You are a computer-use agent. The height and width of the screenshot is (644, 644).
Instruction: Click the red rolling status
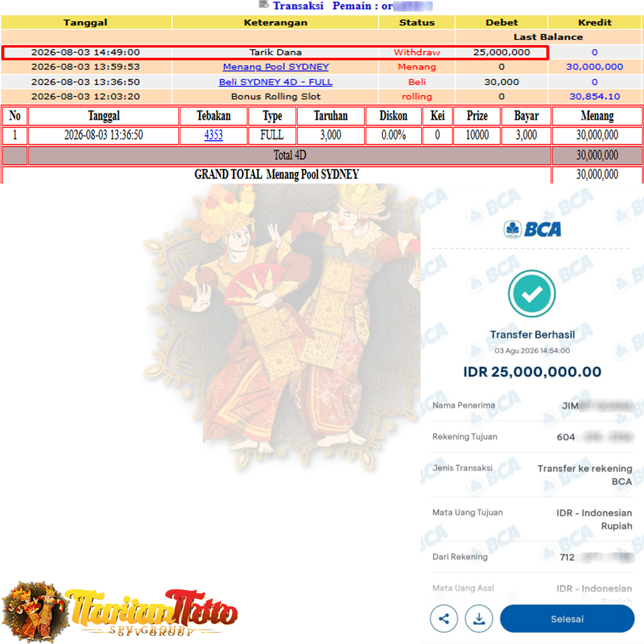click(417, 97)
